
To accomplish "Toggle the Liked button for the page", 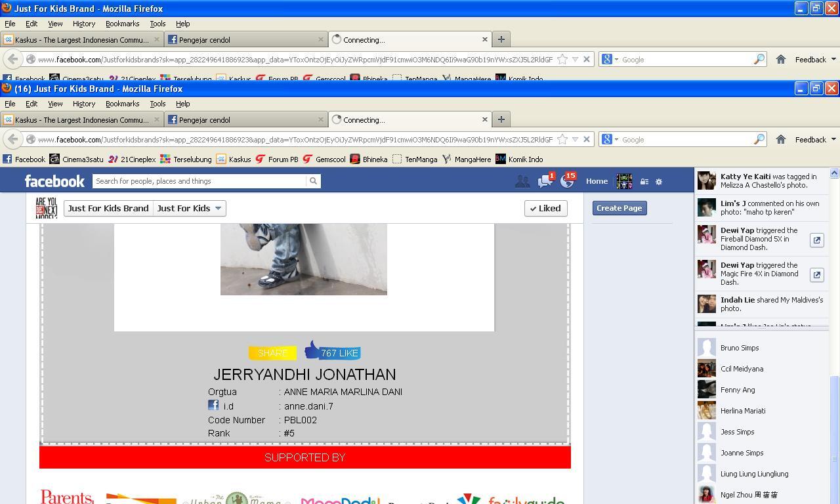I will pos(545,208).
